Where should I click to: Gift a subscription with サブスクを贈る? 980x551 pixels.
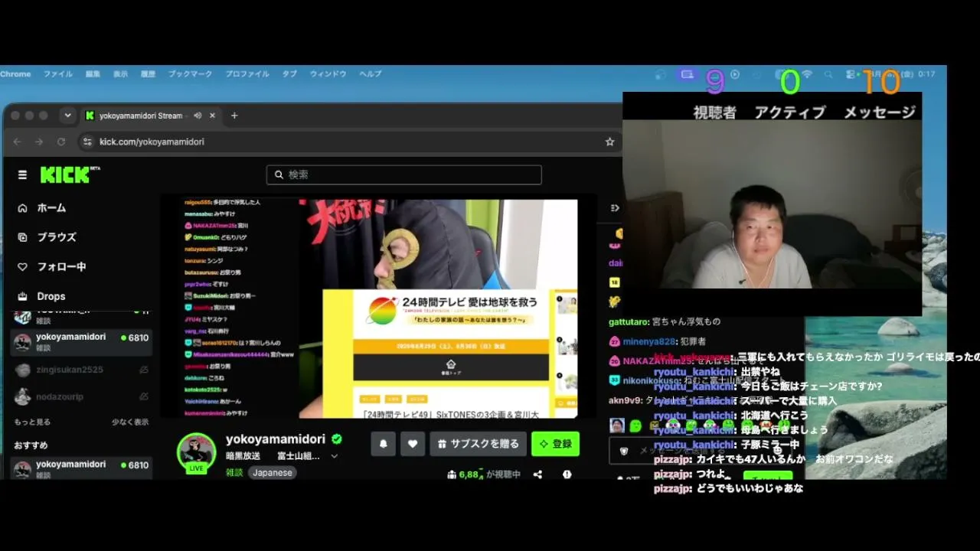point(479,444)
